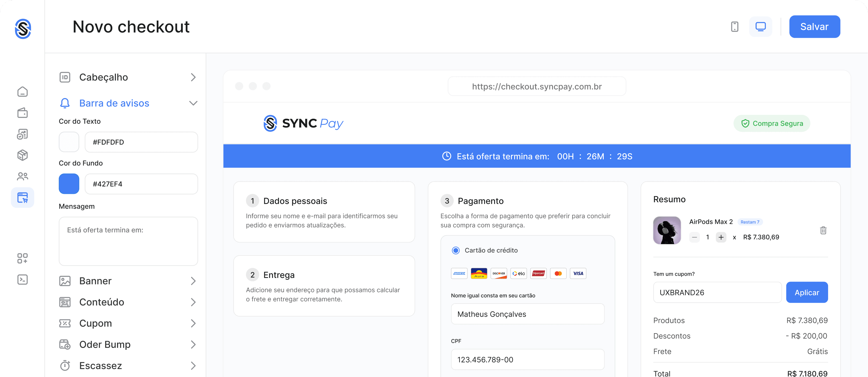The height and width of the screenshot is (377, 868).
Task: Click the Escassez stopwatch icon
Action: tap(65, 366)
